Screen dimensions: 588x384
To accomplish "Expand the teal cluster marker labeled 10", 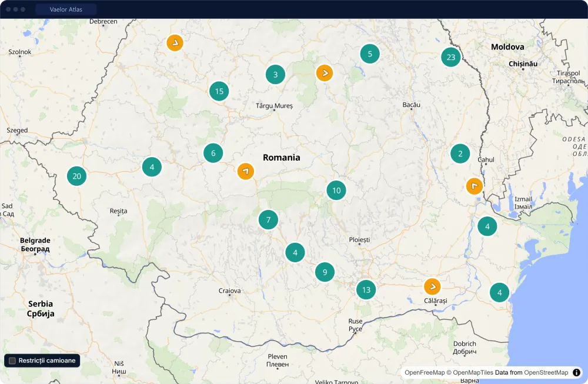I will 336,191.
